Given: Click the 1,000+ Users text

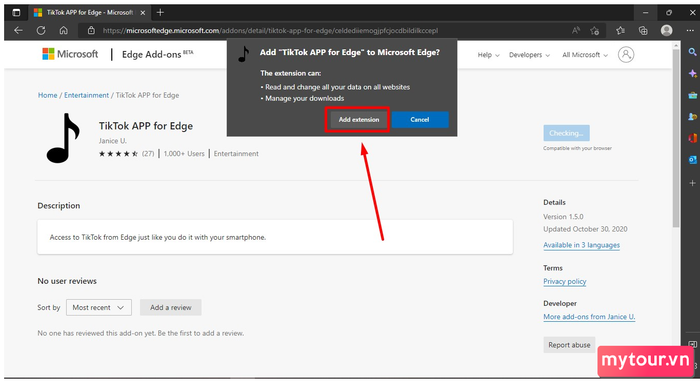Looking at the screenshot, I should (x=184, y=154).
